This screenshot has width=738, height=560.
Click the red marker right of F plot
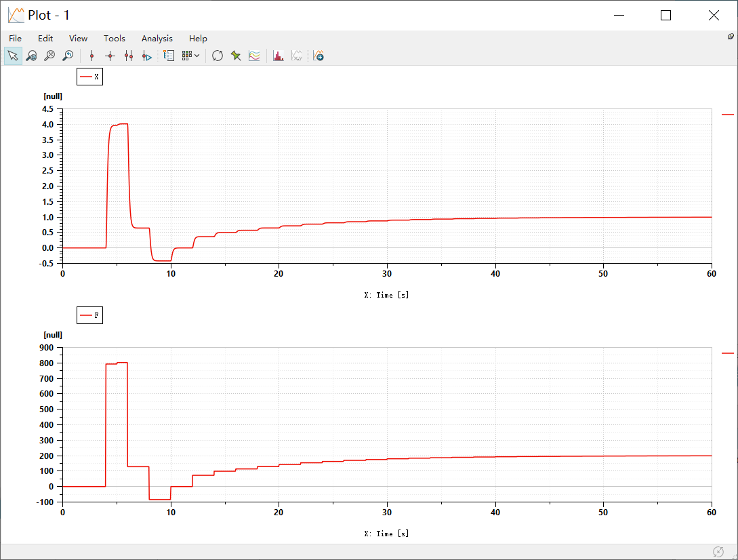point(728,353)
